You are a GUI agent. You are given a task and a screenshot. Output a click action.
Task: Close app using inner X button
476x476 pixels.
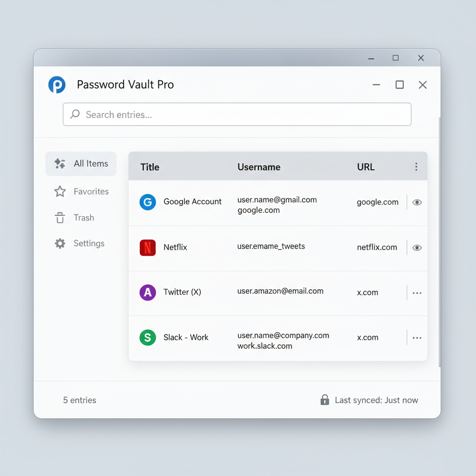coord(423,85)
